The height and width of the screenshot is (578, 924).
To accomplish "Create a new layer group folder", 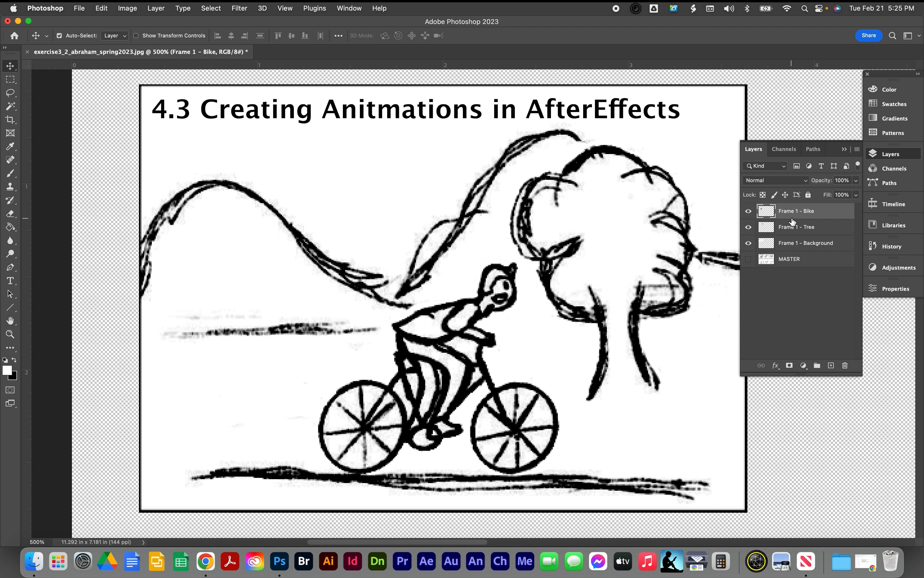I will 817,365.
